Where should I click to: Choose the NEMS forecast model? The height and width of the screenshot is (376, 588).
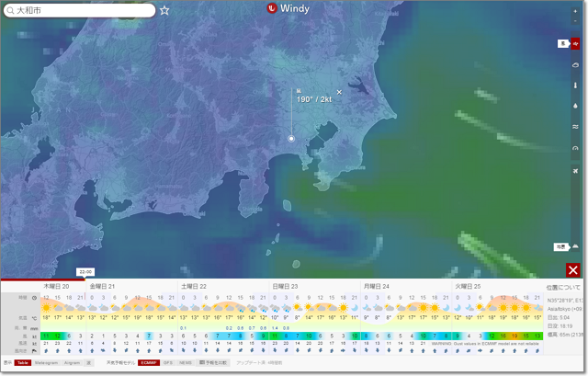[186, 363]
